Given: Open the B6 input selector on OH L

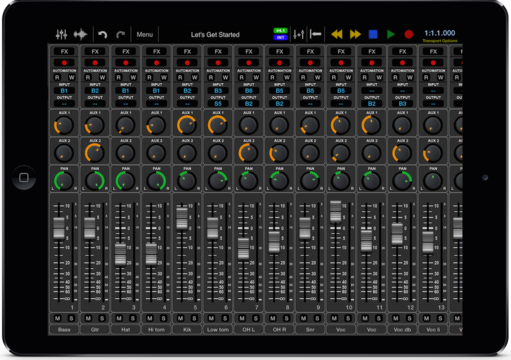Looking at the screenshot, I should click(x=249, y=91).
